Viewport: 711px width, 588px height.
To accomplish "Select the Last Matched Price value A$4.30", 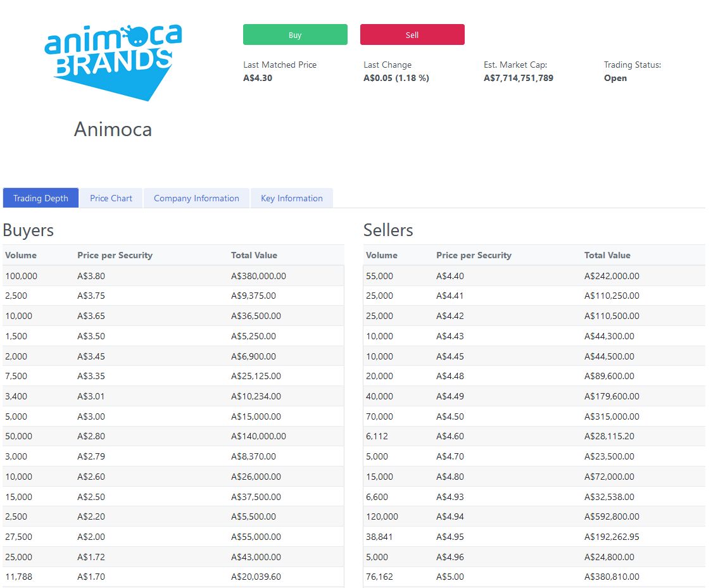I will tap(258, 78).
